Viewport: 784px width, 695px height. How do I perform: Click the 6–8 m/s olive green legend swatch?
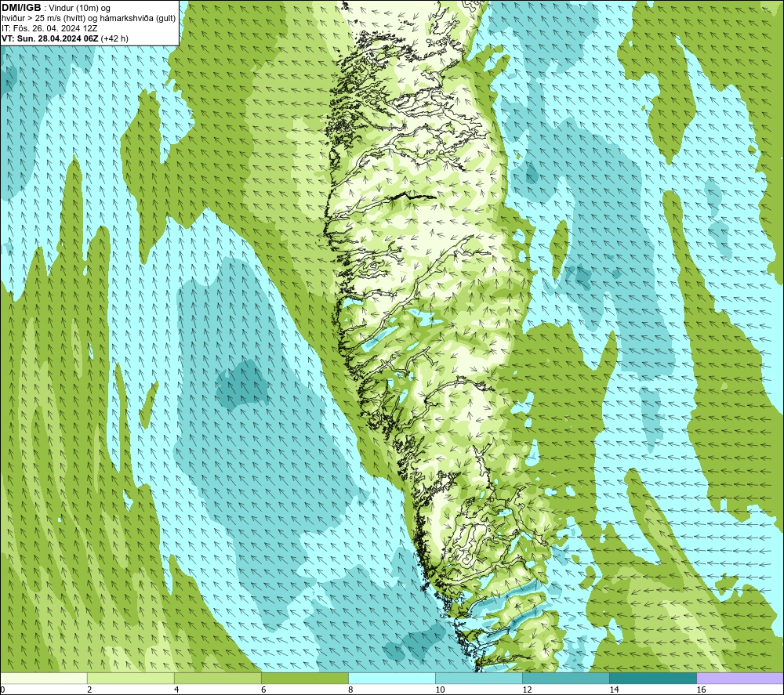click(304, 678)
